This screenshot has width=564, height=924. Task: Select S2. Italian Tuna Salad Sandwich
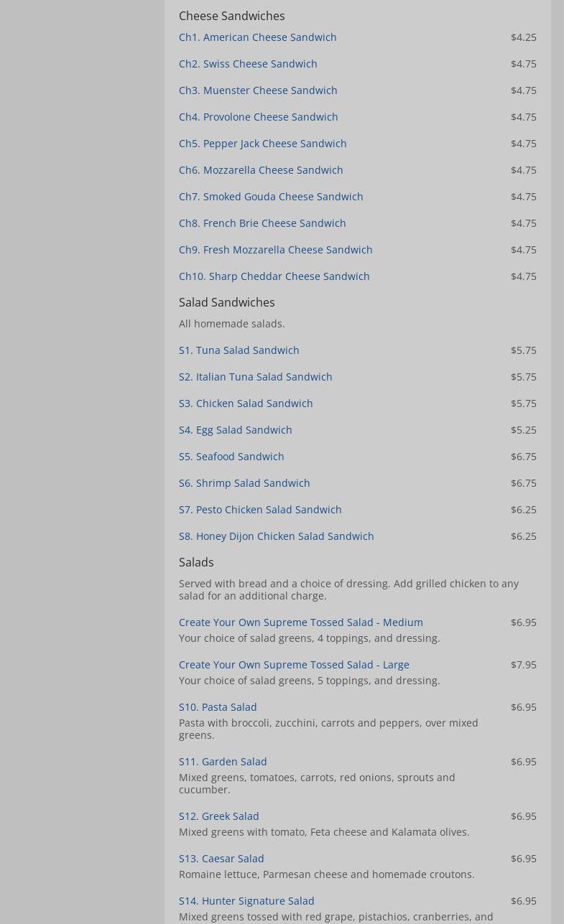(x=255, y=377)
